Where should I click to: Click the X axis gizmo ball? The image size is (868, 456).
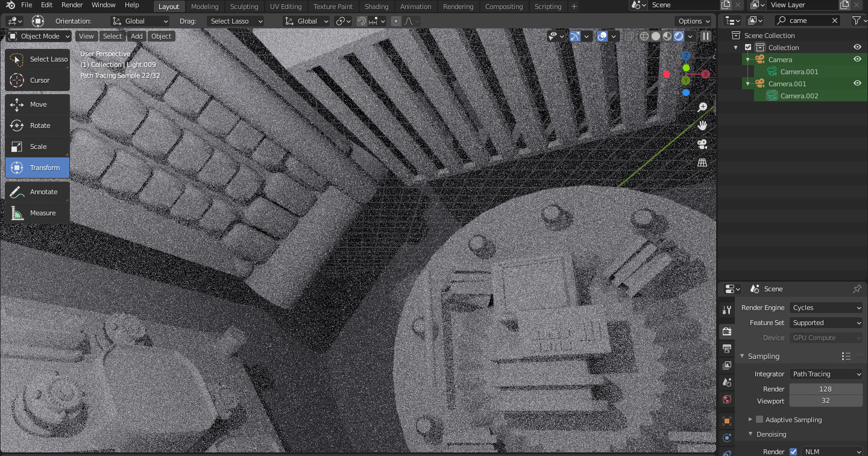pyautogui.click(x=705, y=74)
